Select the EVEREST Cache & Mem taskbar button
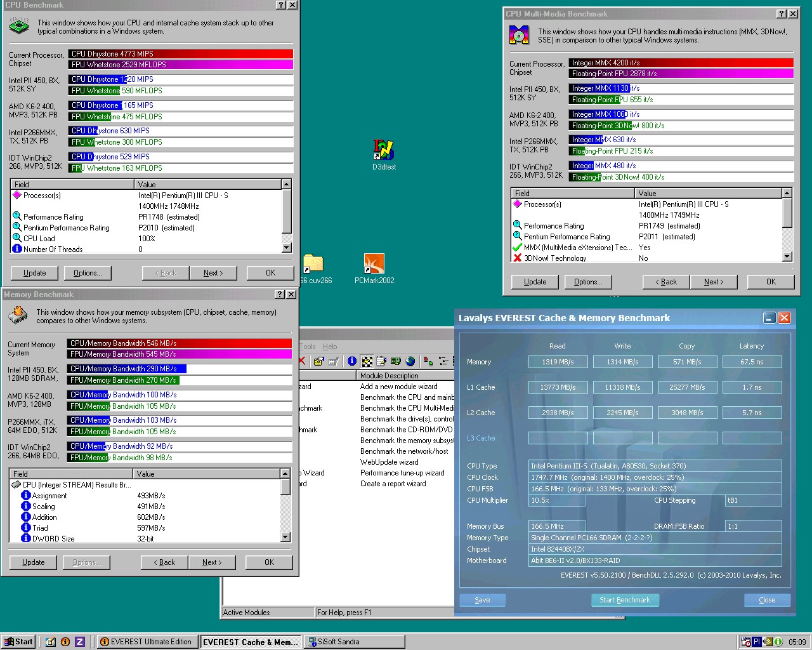 click(251, 642)
